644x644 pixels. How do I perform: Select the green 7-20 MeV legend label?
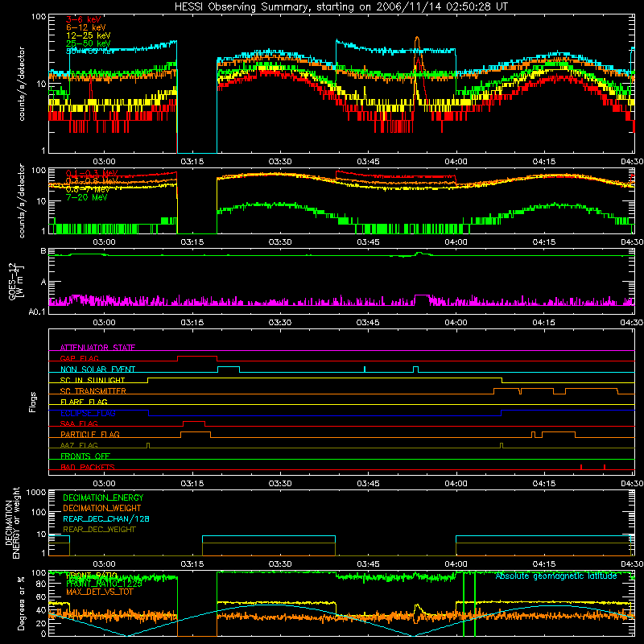[x=86, y=197]
